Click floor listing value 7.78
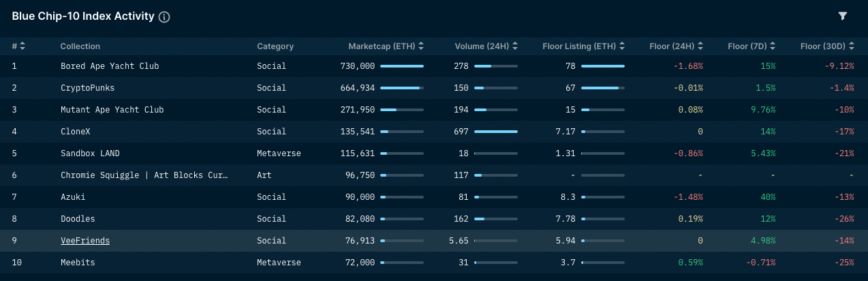The image size is (868, 281). click(565, 219)
